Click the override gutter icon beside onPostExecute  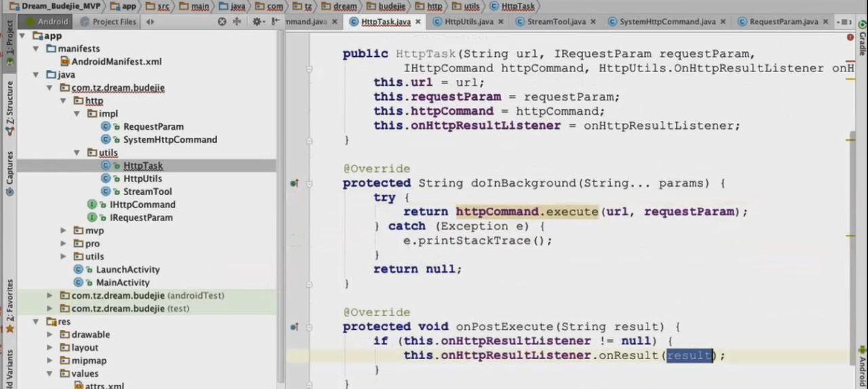point(294,327)
